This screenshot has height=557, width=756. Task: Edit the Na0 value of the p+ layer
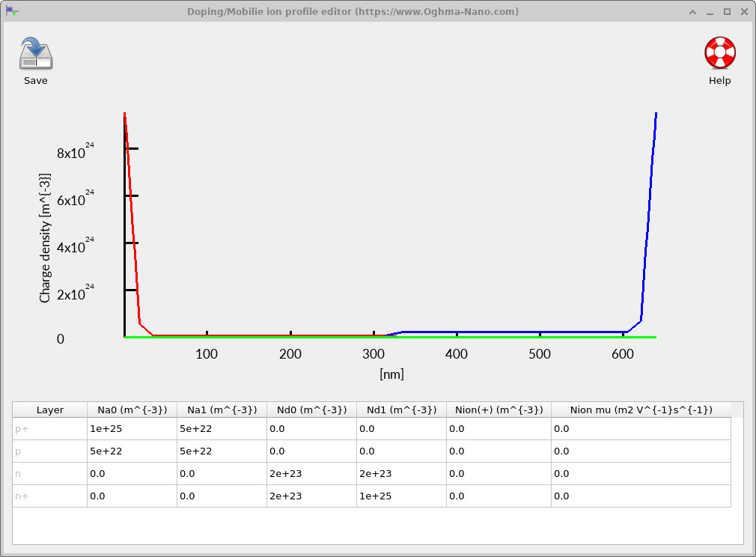[x=132, y=428]
